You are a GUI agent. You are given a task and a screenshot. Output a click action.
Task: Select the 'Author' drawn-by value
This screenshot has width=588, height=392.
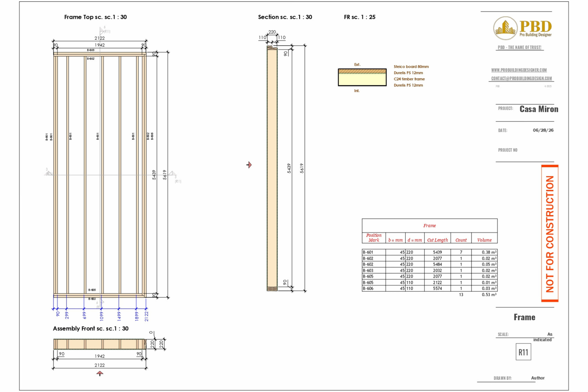[x=538, y=378]
